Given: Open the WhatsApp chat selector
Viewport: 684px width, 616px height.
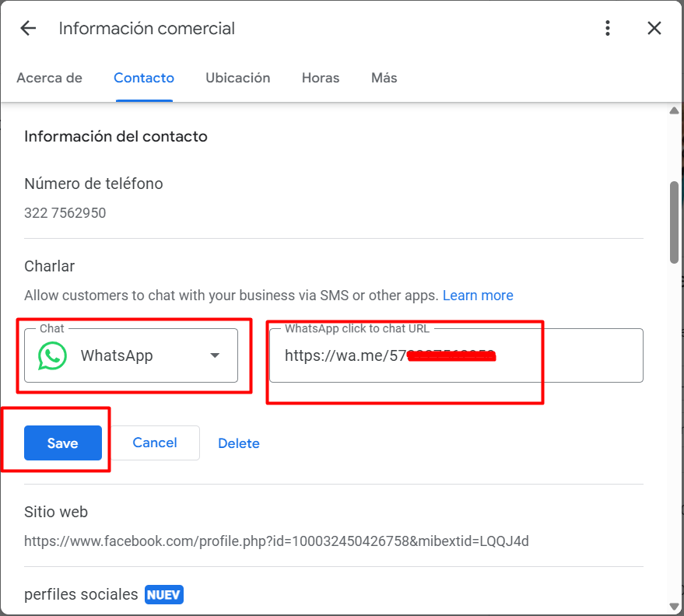Looking at the screenshot, I should point(131,356).
